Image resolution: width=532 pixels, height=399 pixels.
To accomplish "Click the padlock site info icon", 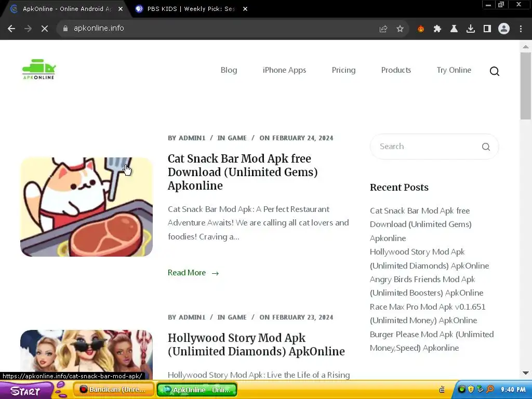I will pyautogui.click(x=65, y=29).
